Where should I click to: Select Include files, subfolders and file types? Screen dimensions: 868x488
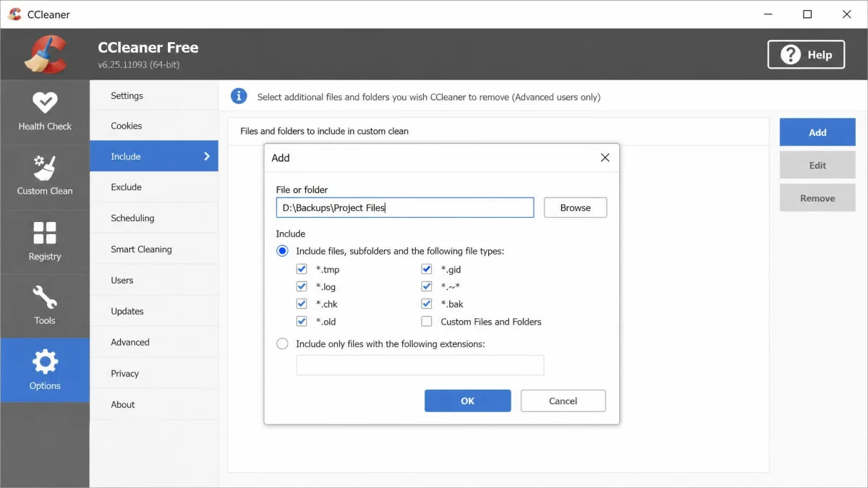[x=283, y=251]
